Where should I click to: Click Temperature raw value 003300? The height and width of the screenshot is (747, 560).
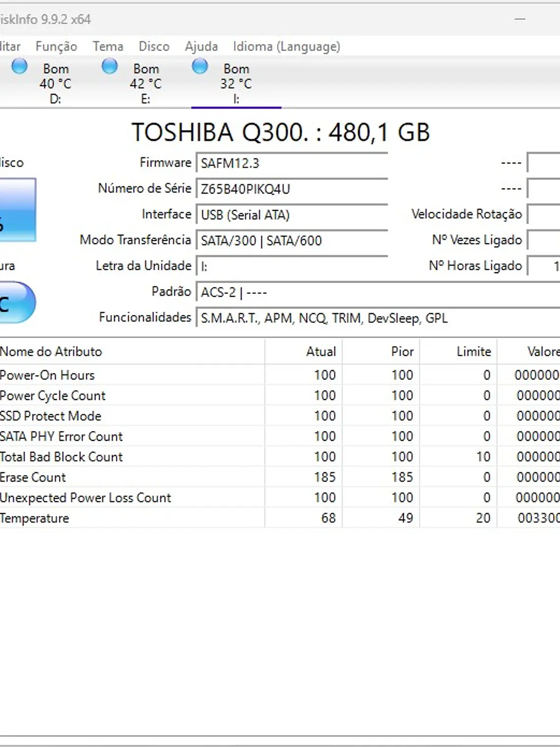pos(538,518)
